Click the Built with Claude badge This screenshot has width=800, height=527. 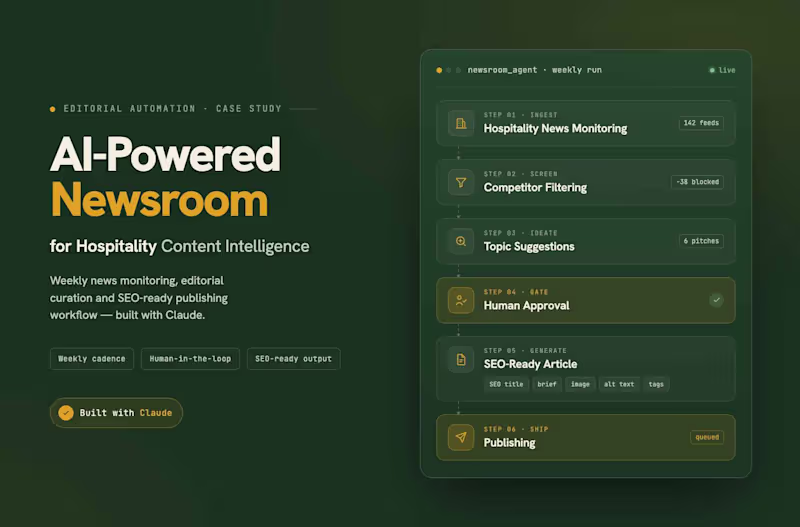(x=116, y=413)
